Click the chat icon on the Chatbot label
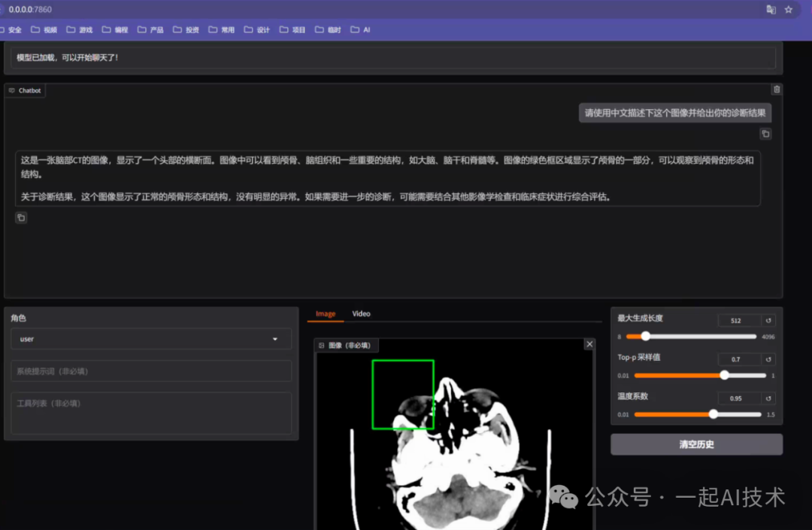This screenshot has height=530, width=812. [11, 90]
